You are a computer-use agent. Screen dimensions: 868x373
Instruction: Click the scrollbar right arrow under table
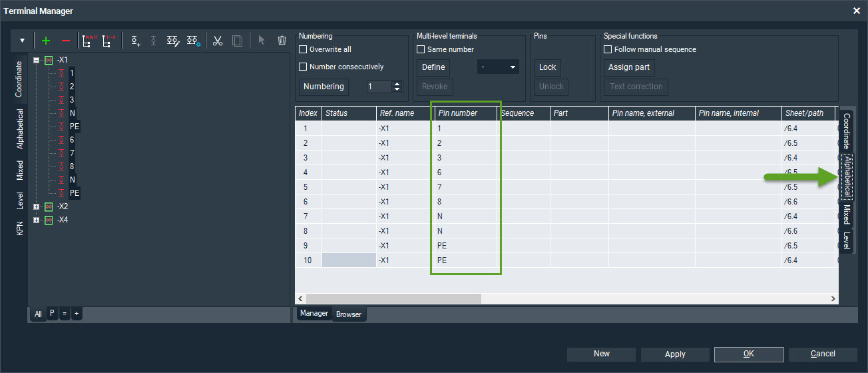(x=833, y=299)
